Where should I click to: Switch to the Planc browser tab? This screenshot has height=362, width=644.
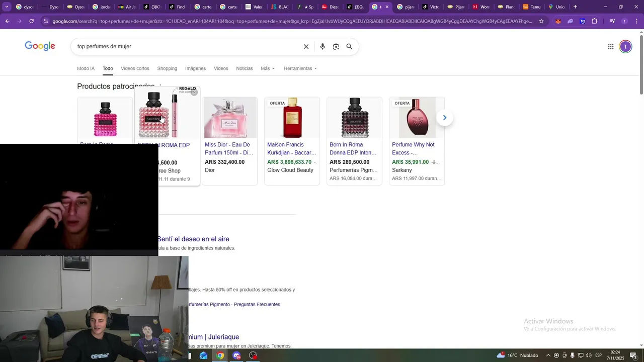tap(506, 7)
